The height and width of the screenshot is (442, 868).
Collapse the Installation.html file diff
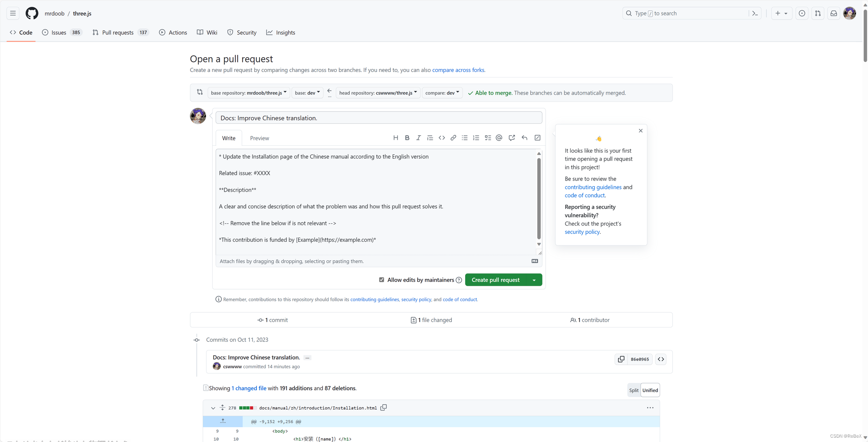click(213, 408)
